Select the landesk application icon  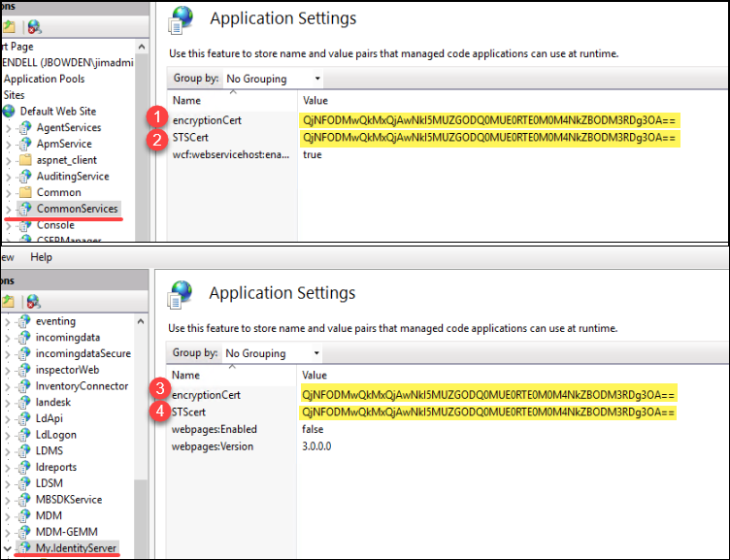click(25, 402)
